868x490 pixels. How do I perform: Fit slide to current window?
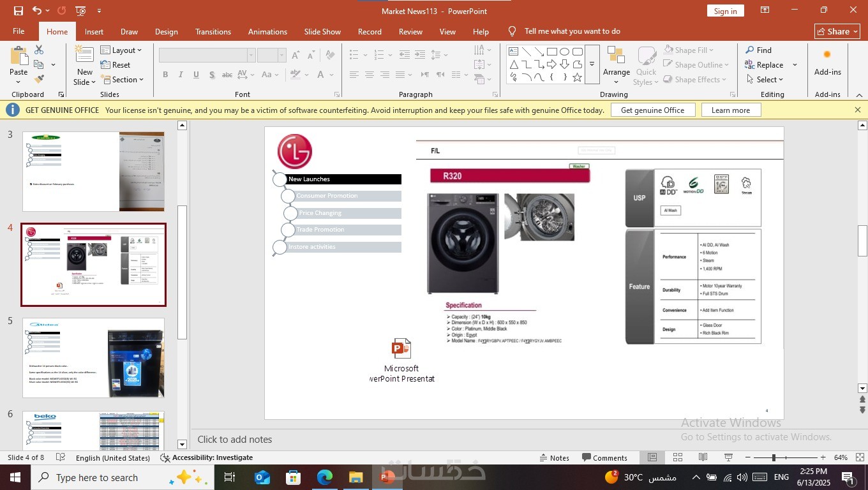point(860,457)
